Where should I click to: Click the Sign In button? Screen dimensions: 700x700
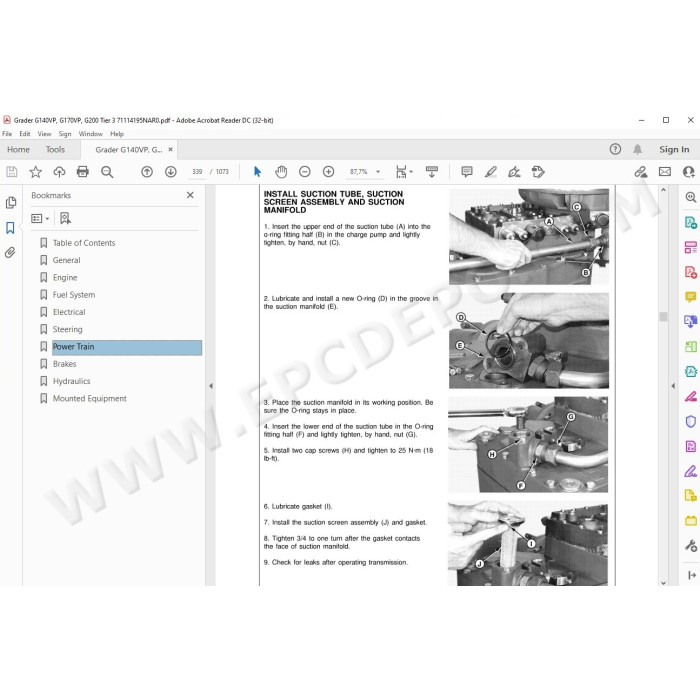point(674,150)
